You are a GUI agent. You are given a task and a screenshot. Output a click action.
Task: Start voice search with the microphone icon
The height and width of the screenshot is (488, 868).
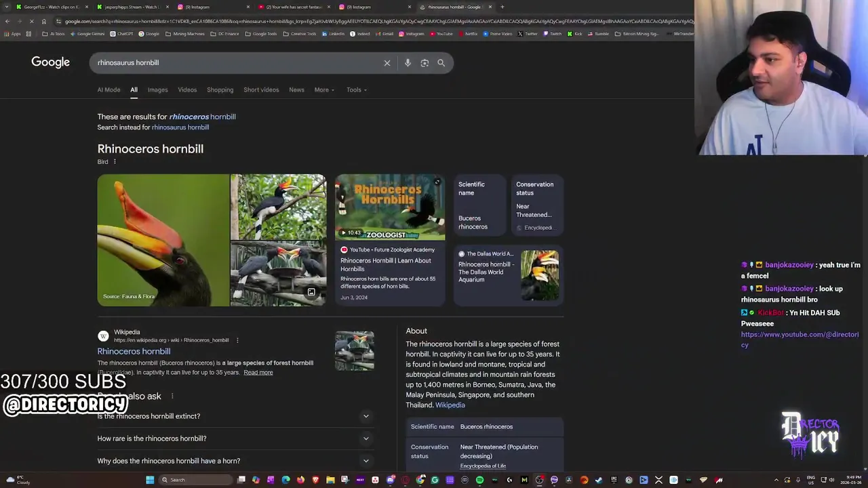coord(408,63)
